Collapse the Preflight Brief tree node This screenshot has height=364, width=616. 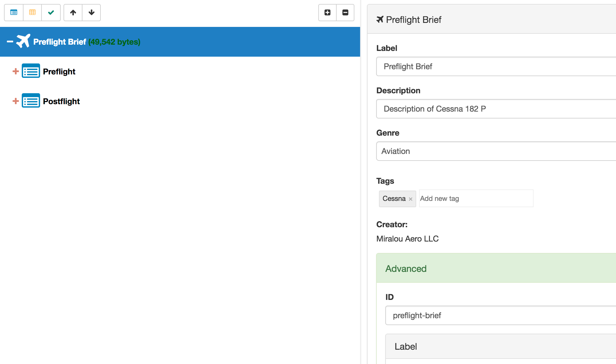(x=10, y=42)
